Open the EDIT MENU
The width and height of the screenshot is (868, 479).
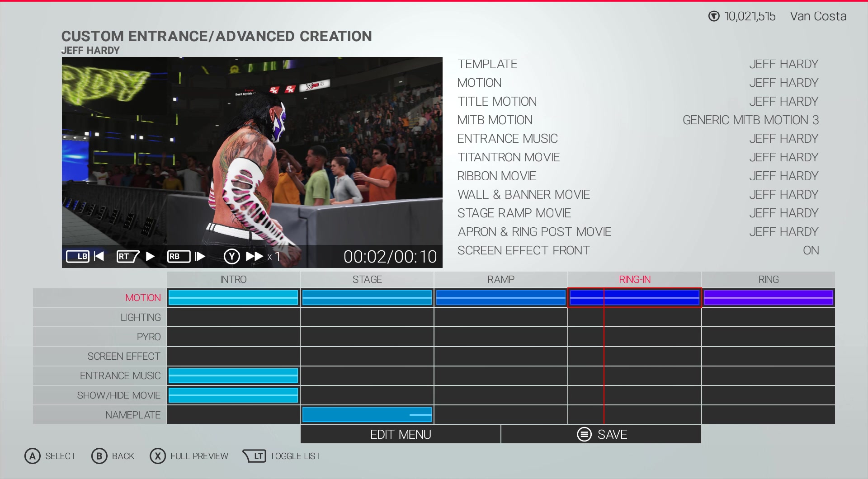tap(400, 434)
